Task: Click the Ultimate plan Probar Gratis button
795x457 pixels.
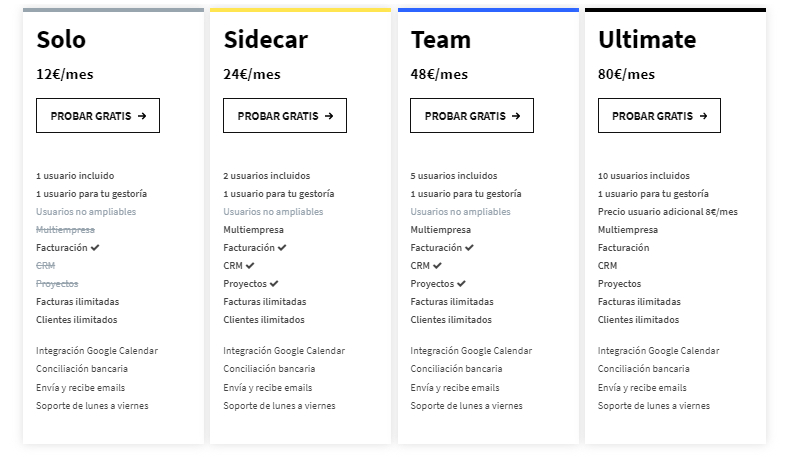Action: click(659, 116)
